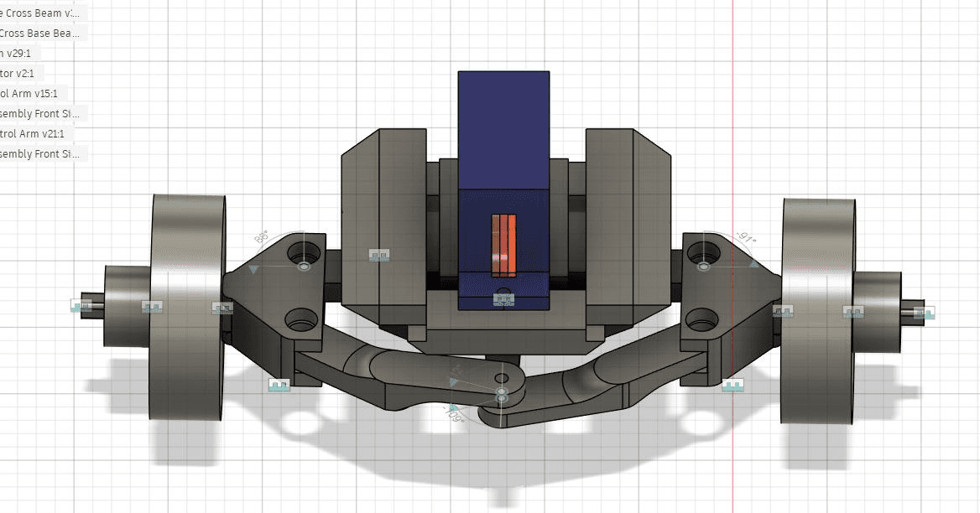Select the joint icon between right knuckle and right wheel
This screenshot has height=513, width=980.
[783, 310]
